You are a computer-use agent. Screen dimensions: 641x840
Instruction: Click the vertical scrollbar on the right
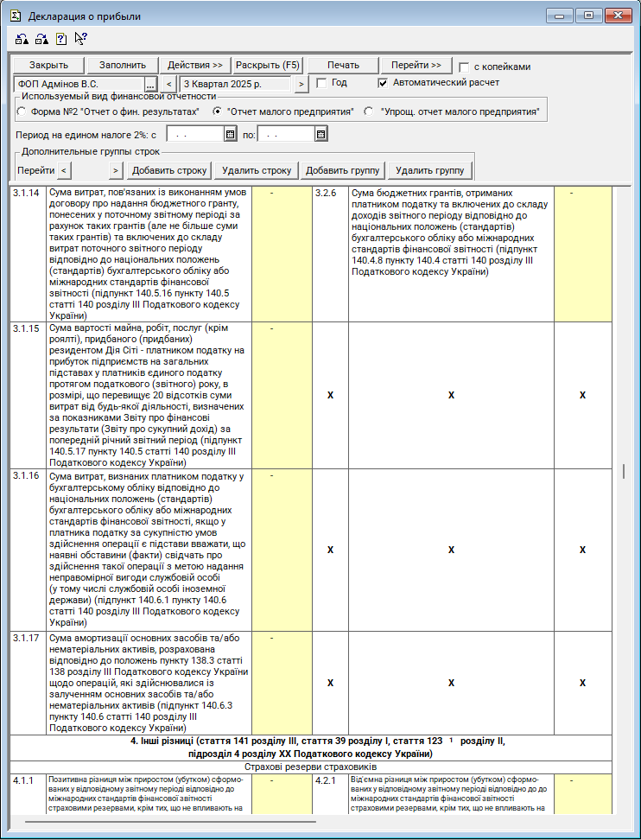coord(624,471)
